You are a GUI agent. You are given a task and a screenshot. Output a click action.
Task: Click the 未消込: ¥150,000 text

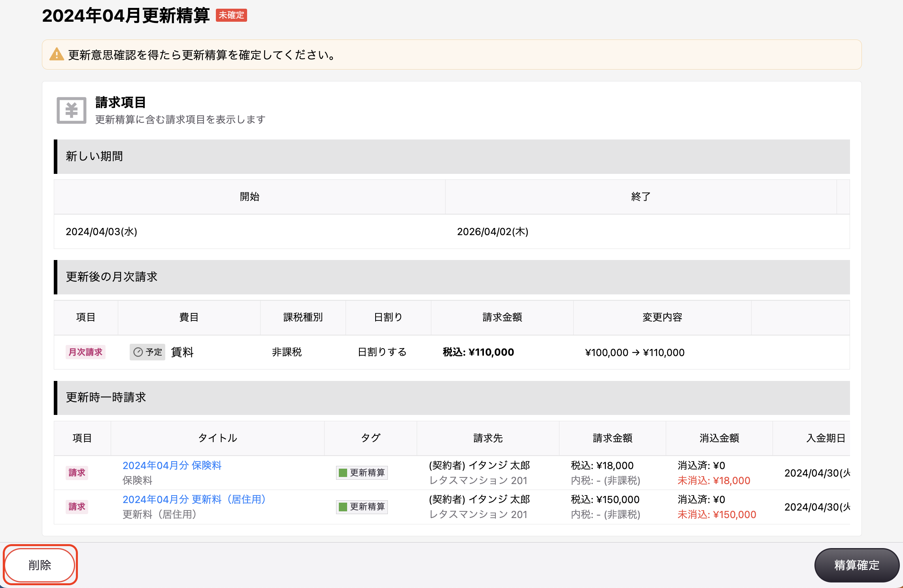click(717, 514)
